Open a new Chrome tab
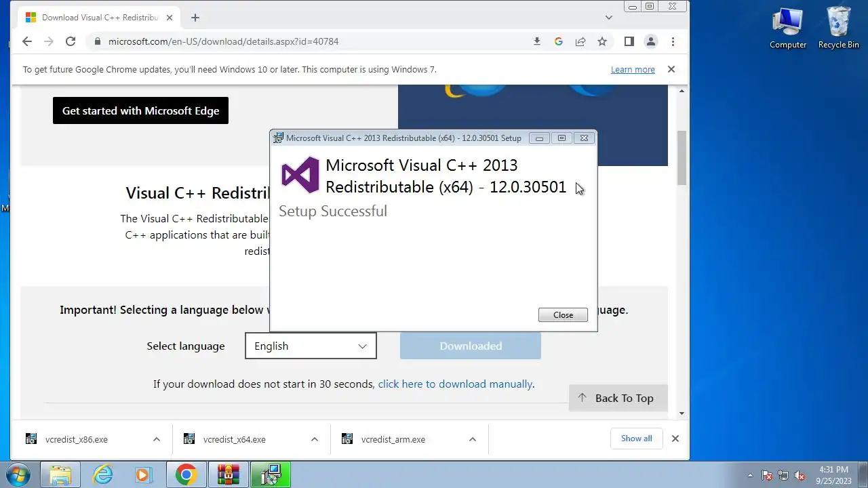868x488 pixels. tap(195, 18)
